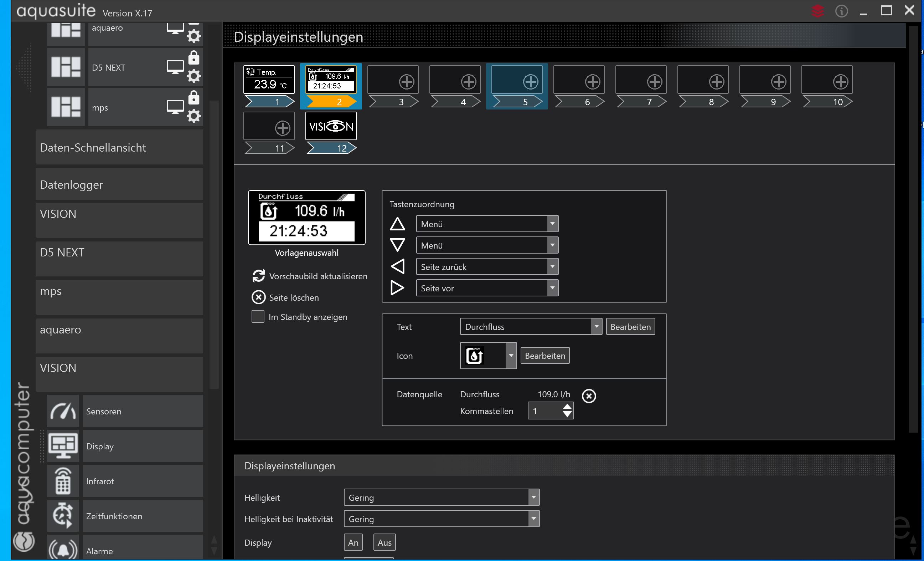This screenshot has width=924, height=561.
Task: Click the refresh icon for Vorschaubild aktualisieren
Action: pos(258,276)
